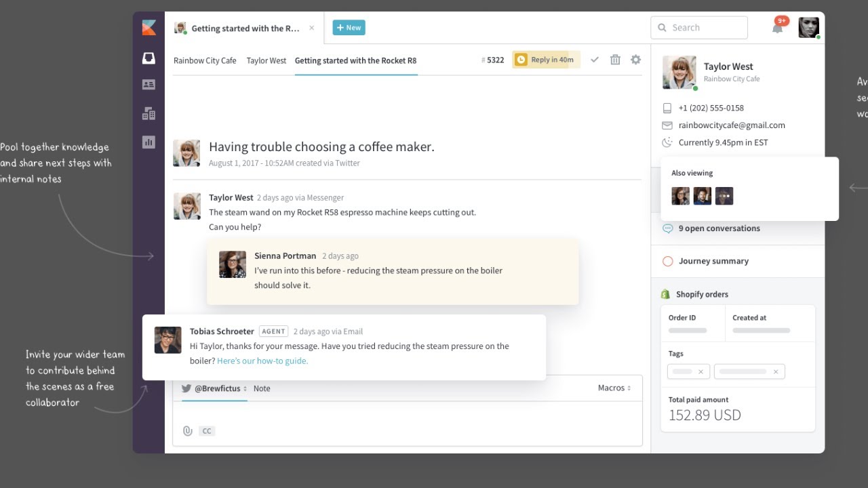Click the envelope icon in contact details
868x488 pixels.
(667, 125)
